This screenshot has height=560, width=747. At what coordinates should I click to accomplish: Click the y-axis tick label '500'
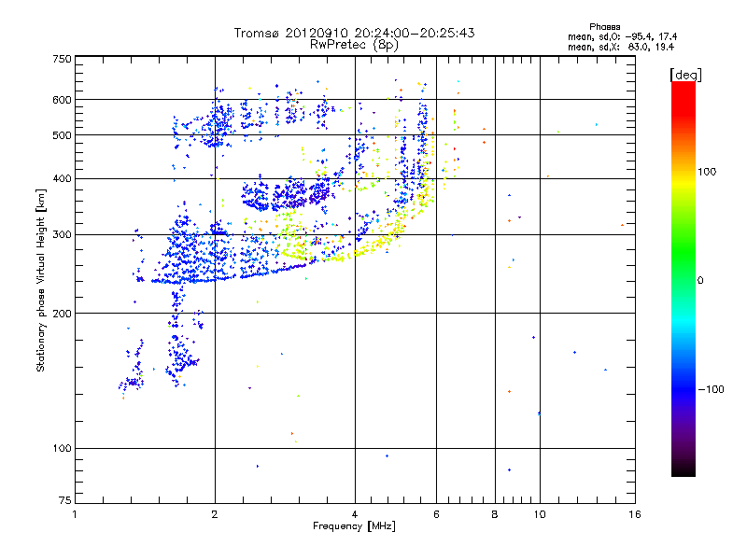(x=63, y=135)
